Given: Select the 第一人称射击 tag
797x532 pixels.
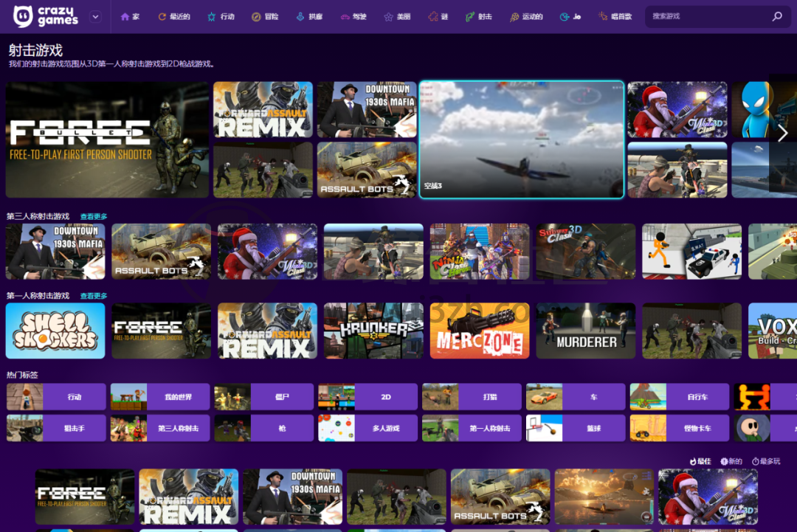Looking at the screenshot, I should [472, 429].
